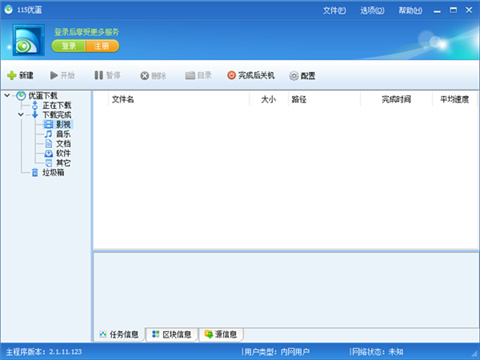The width and height of the screenshot is (480, 360).
Task: Sort by 大小 column header
Action: point(269,99)
